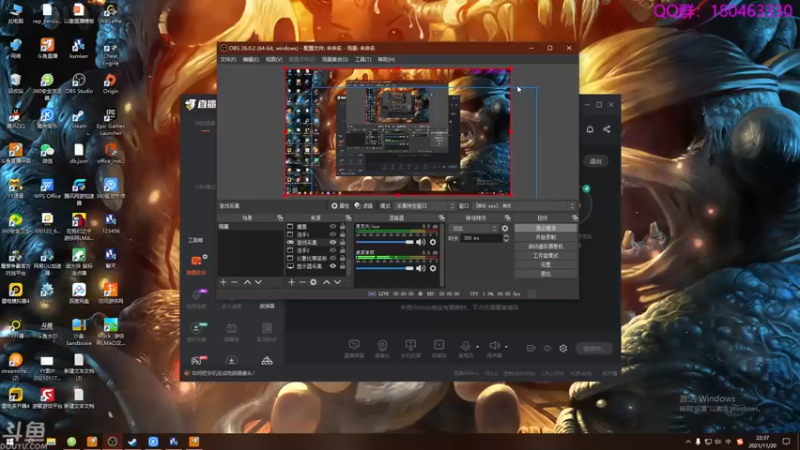
Task: Pop out the Audio Mixer dock panel
Action: [441, 218]
